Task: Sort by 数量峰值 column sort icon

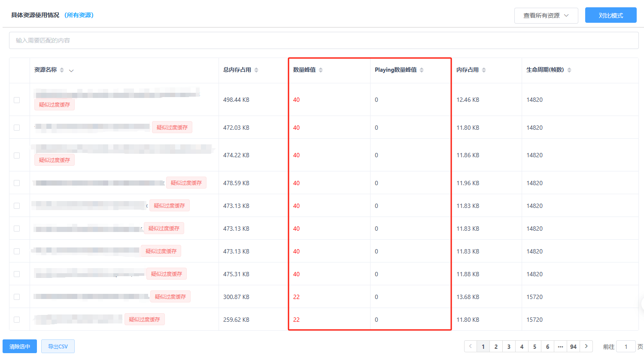Action: 321,70
